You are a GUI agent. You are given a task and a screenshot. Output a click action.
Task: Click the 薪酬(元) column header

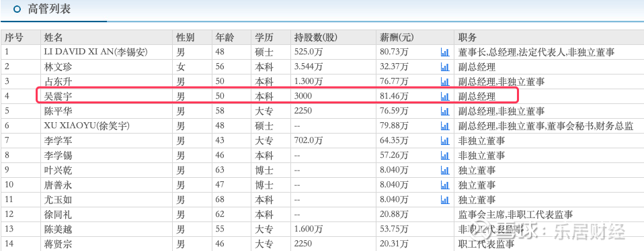tap(397, 38)
